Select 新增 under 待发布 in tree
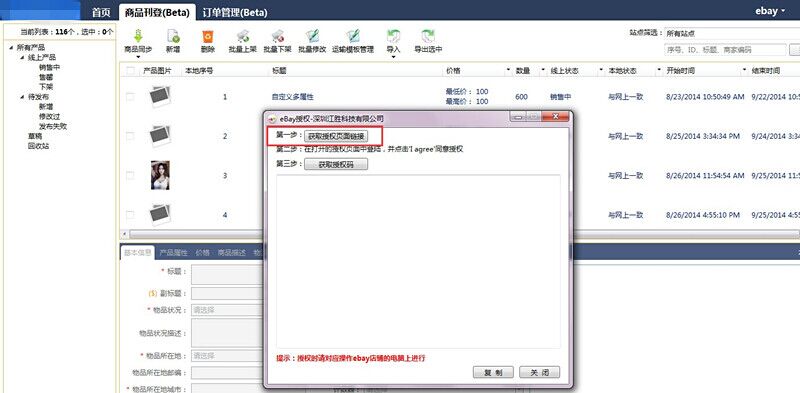Image resolution: width=800 pixels, height=393 pixels. (x=46, y=107)
